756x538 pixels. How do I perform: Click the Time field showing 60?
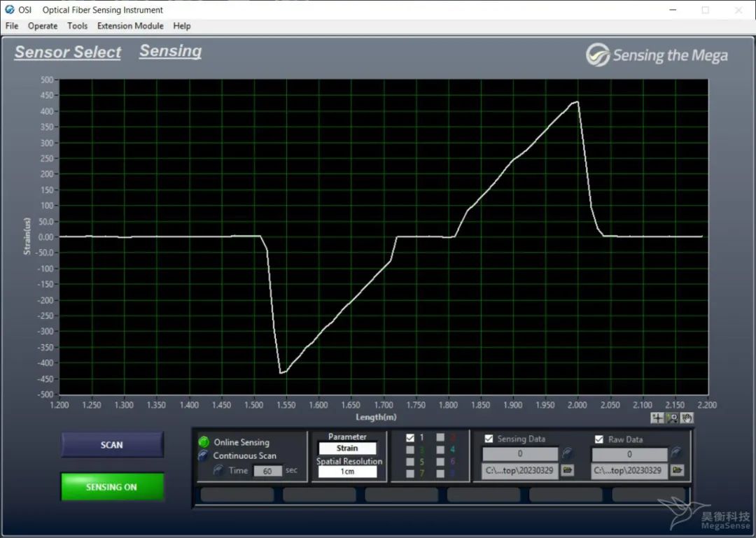pos(267,471)
